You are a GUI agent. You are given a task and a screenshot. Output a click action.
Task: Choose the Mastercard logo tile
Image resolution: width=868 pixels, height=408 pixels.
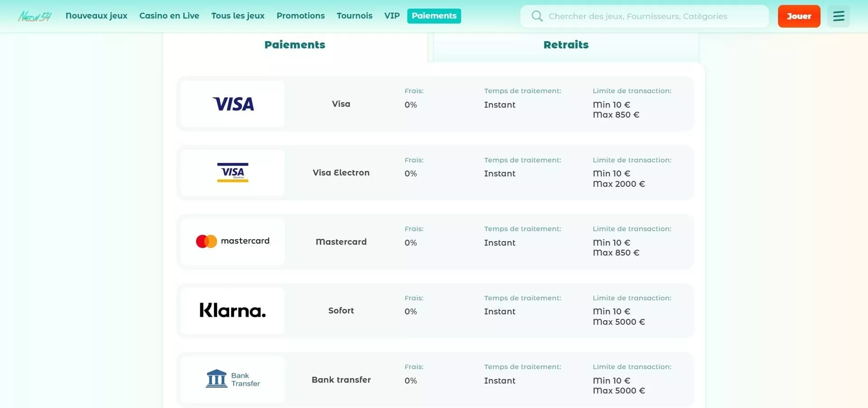[x=233, y=242]
